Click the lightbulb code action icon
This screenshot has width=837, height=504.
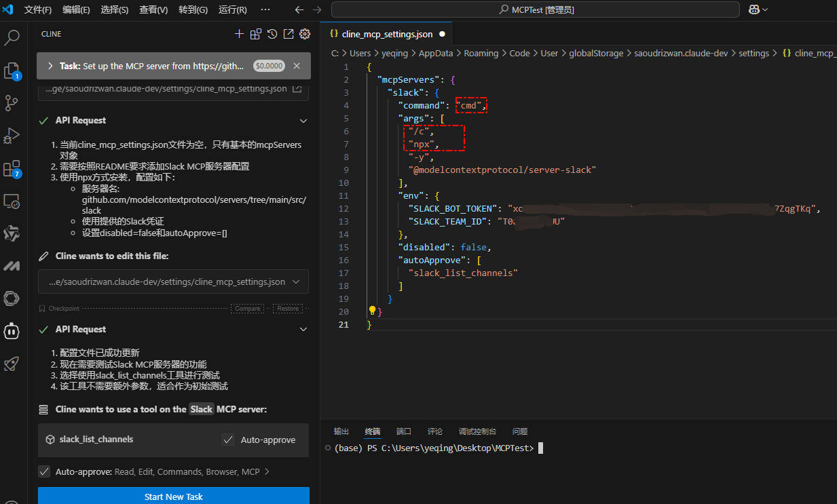tap(372, 310)
